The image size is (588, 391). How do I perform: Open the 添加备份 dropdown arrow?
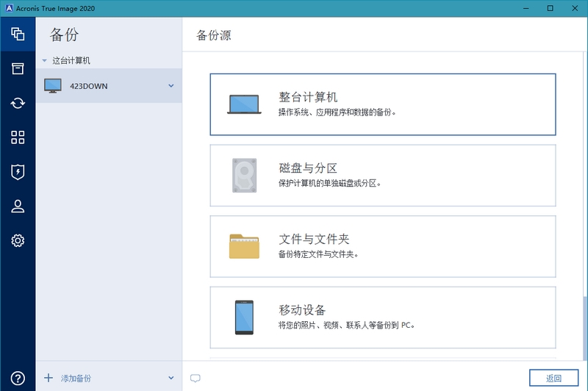click(171, 378)
